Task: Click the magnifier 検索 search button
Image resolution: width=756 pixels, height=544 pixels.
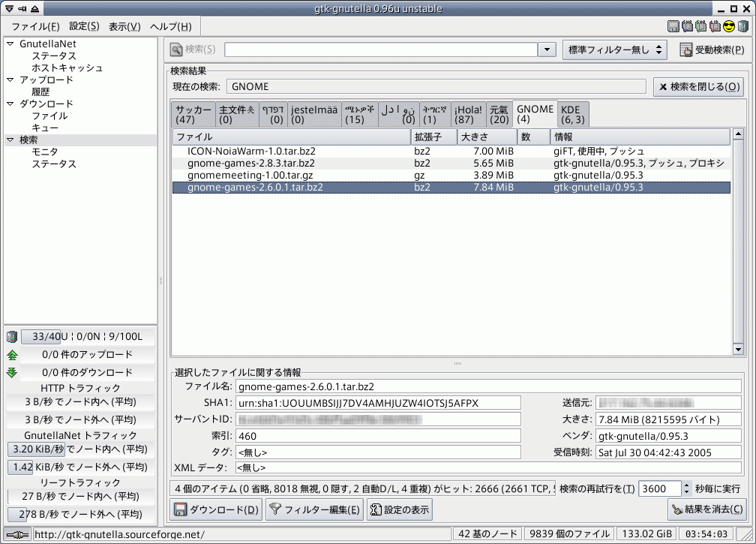Action: [193, 50]
